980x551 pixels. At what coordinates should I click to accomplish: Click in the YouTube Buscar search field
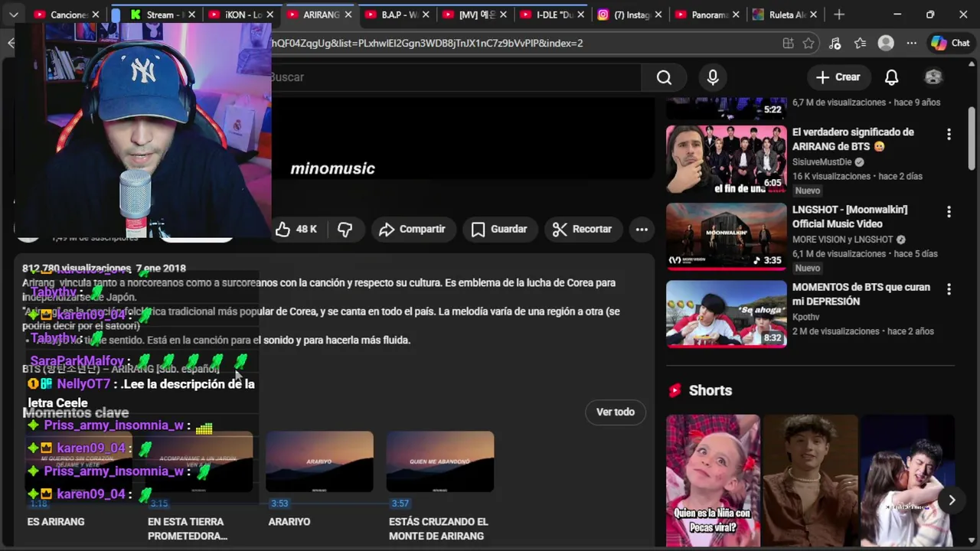pyautogui.click(x=456, y=77)
